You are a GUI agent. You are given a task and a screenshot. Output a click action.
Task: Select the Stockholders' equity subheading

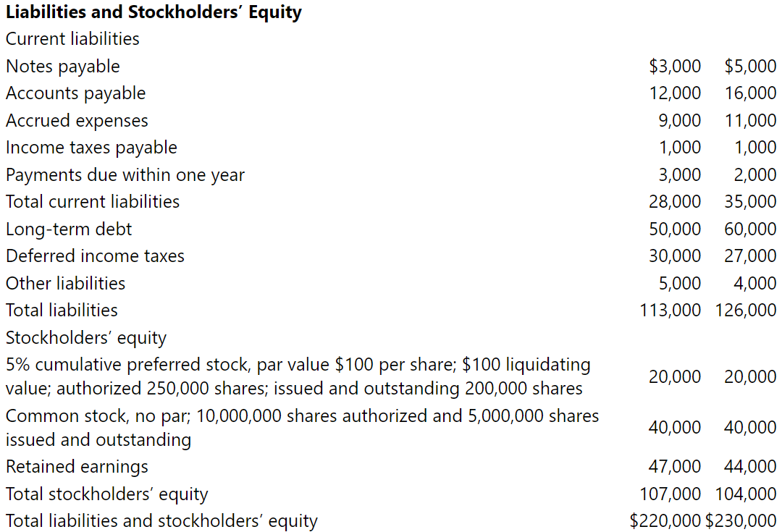tap(85, 338)
